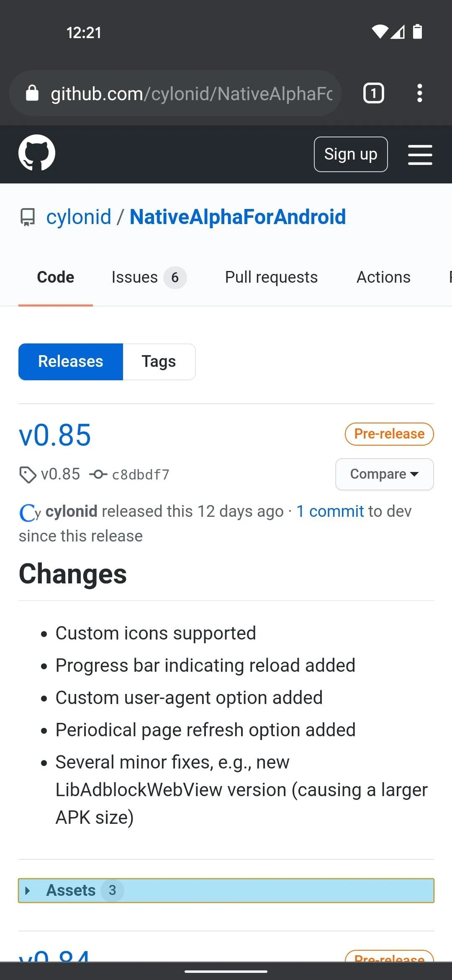
Task: Go to the Actions tab
Action: [x=383, y=277]
